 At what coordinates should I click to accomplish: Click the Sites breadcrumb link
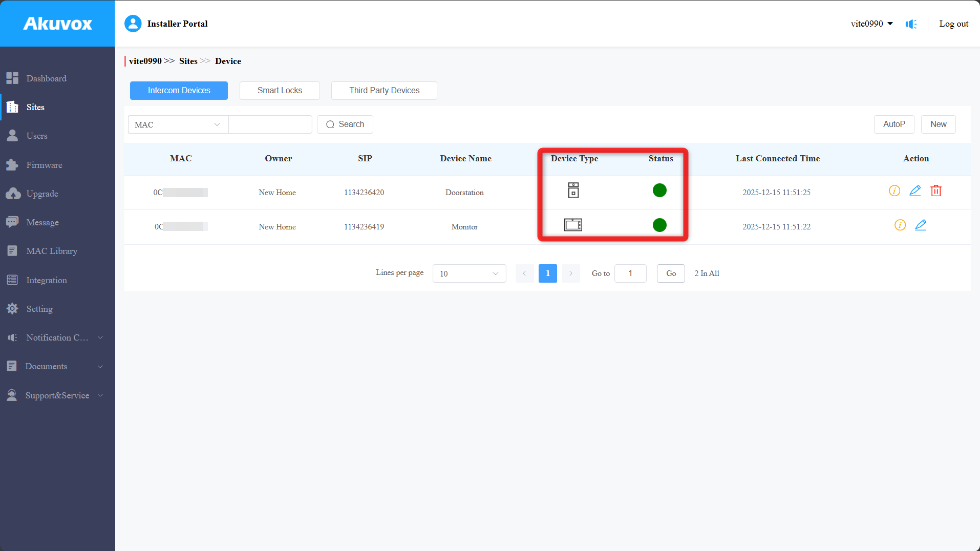tap(188, 61)
